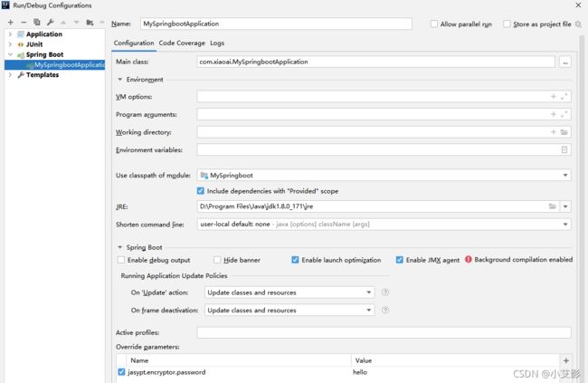Image resolution: width=588 pixels, height=383 pixels.
Task: Click the 'hello' value cell
Action: coord(360,372)
